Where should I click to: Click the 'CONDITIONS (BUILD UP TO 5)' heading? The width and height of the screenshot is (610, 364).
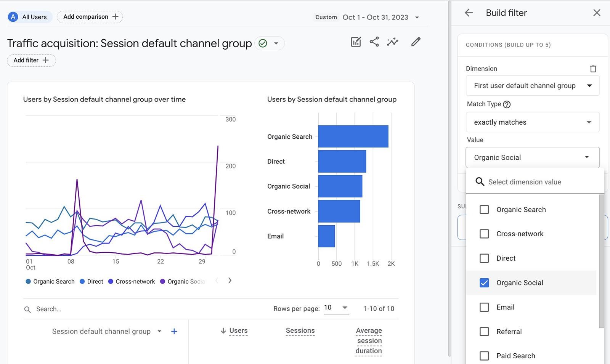[x=508, y=45]
